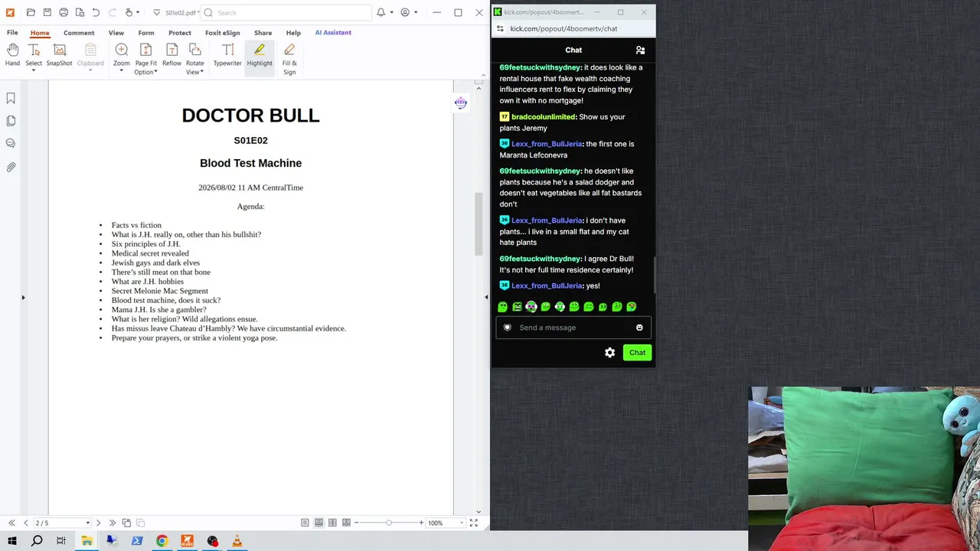980x551 pixels.
Task: Go to previous page arrow
Action: coord(25,523)
